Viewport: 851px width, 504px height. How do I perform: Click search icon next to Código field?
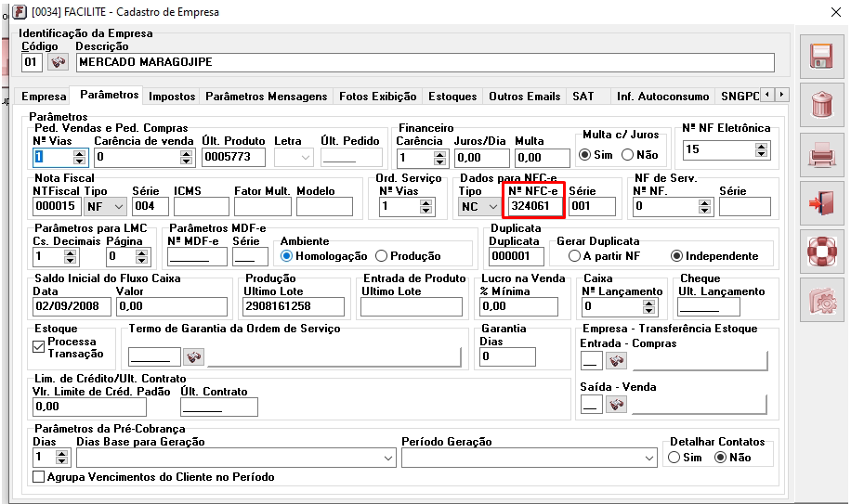click(59, 62)
